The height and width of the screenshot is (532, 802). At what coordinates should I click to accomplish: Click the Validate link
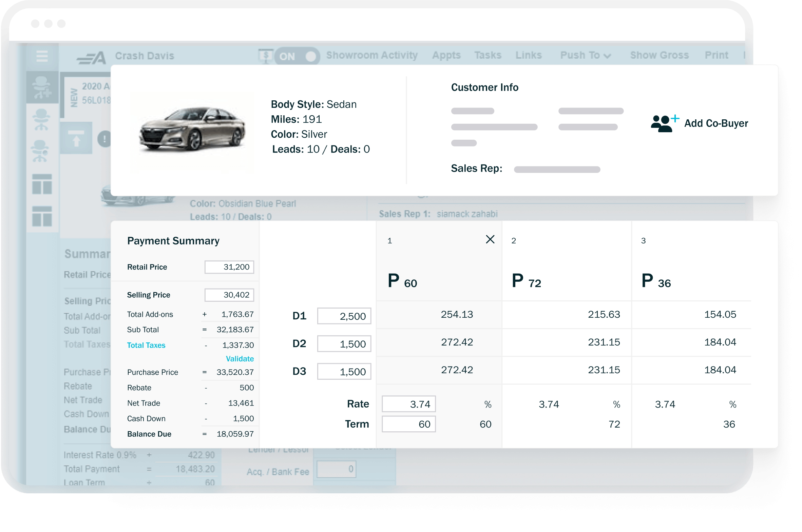pos(240,359)
